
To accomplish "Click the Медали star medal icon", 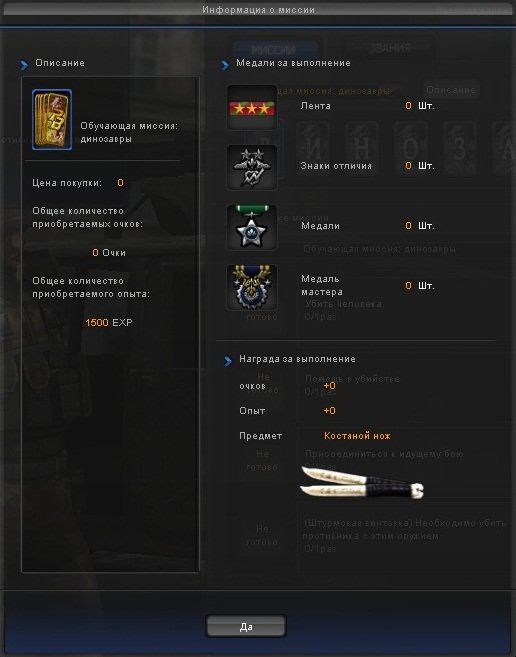I will pyautogui.click(x=252, y=228).
